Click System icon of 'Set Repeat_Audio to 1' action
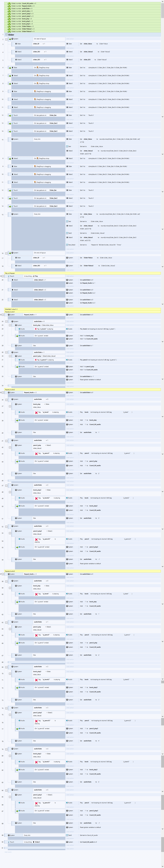164x868 pixels. 67,283
